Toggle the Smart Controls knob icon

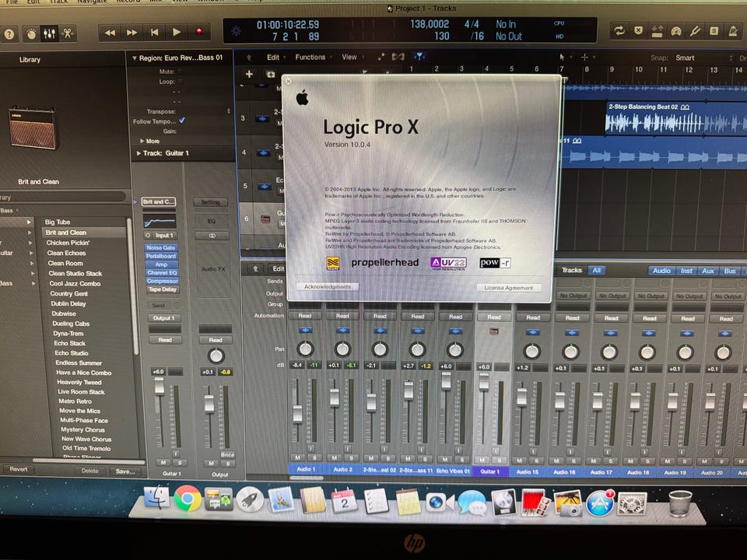31,33
